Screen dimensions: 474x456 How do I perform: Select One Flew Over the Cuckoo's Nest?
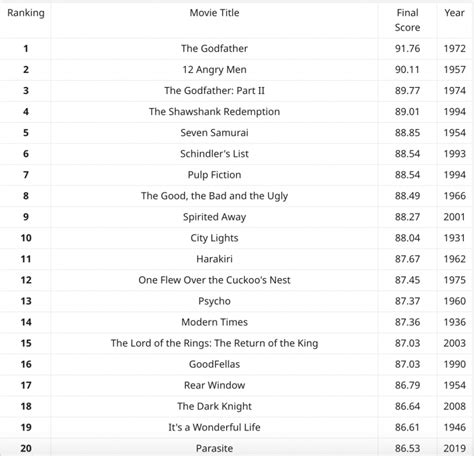(214, 280)
